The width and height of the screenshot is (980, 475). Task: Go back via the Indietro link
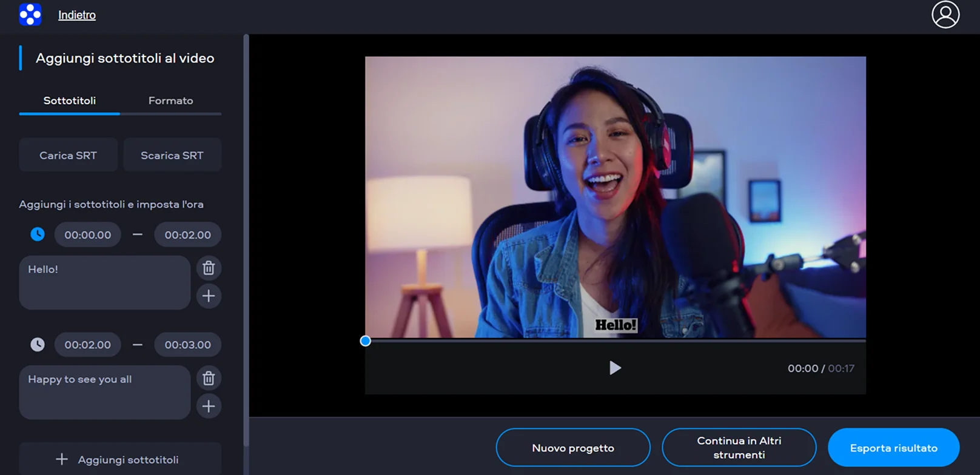click(x=77, y=15)
